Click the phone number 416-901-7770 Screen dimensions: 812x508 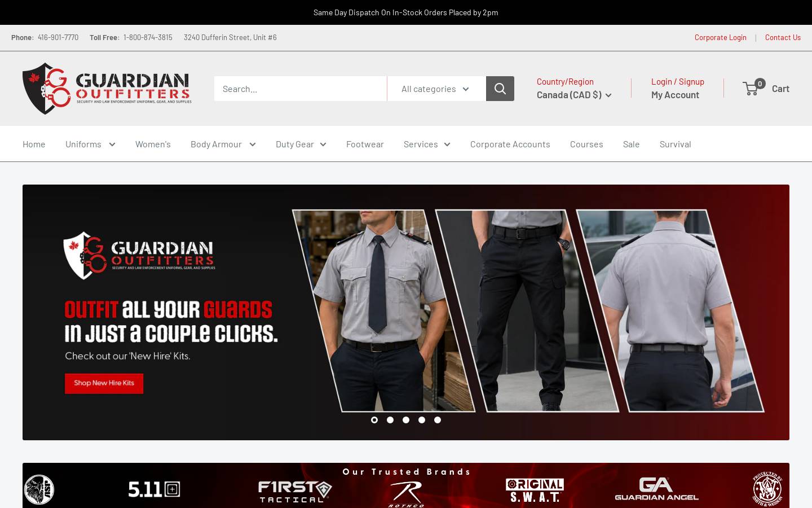pos(58,37)
